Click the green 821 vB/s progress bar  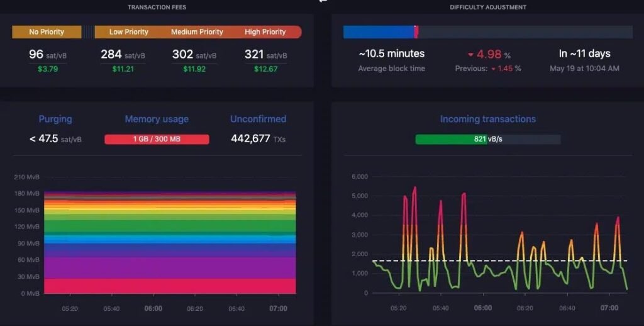coord(450,139)
